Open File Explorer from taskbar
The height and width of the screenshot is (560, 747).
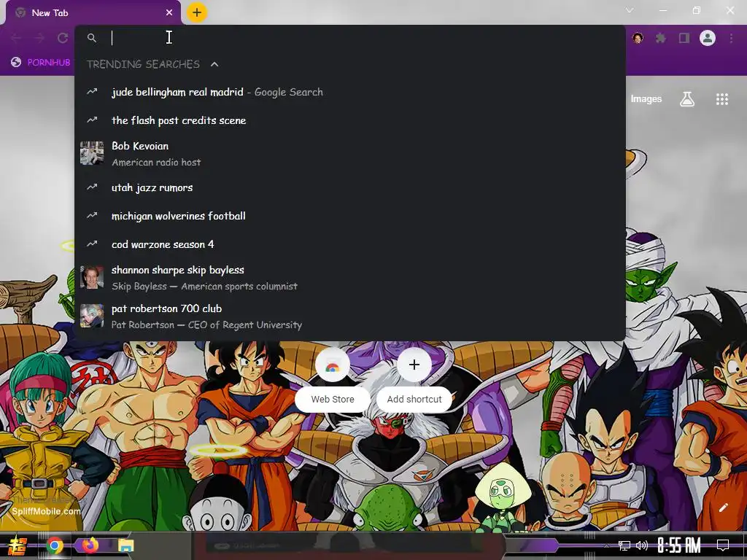(x=126, y=545)
